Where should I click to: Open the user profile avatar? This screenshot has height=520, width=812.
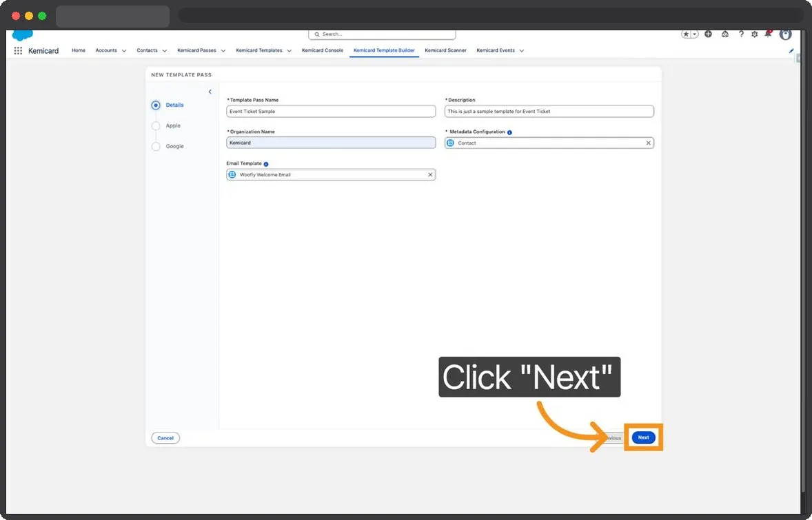786,34
